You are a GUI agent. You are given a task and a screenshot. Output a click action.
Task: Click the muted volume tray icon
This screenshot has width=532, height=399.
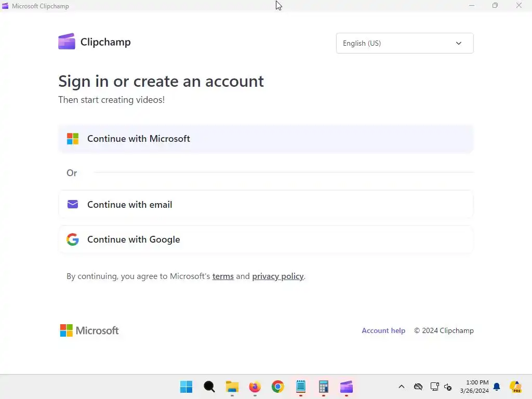pyautogui.click(x=448, y=387)
